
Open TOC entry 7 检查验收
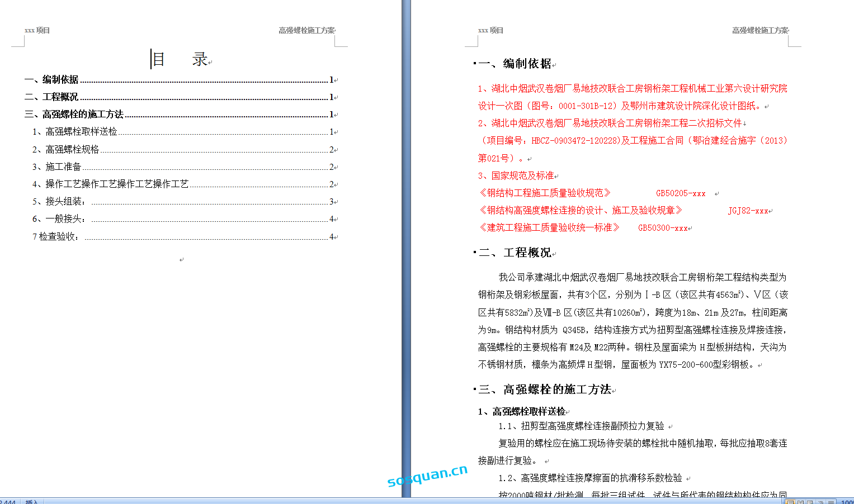pos(56,237)
